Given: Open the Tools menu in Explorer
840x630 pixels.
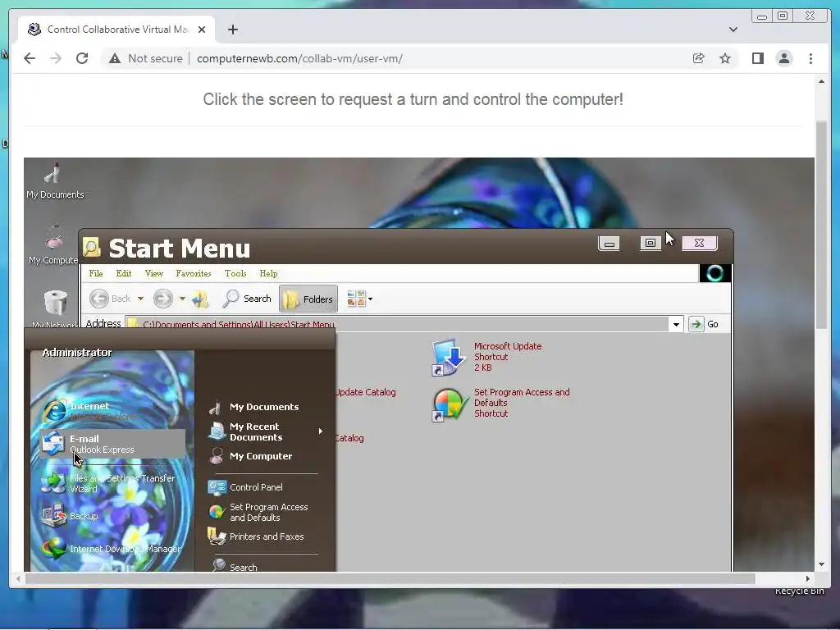Looking at the screenshot, I should click(235, 273).
